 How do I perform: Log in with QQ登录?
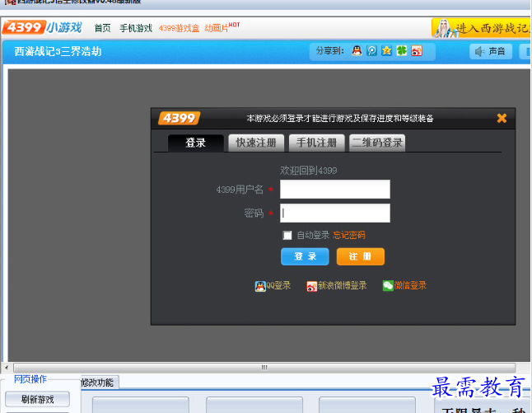point(273,285)
